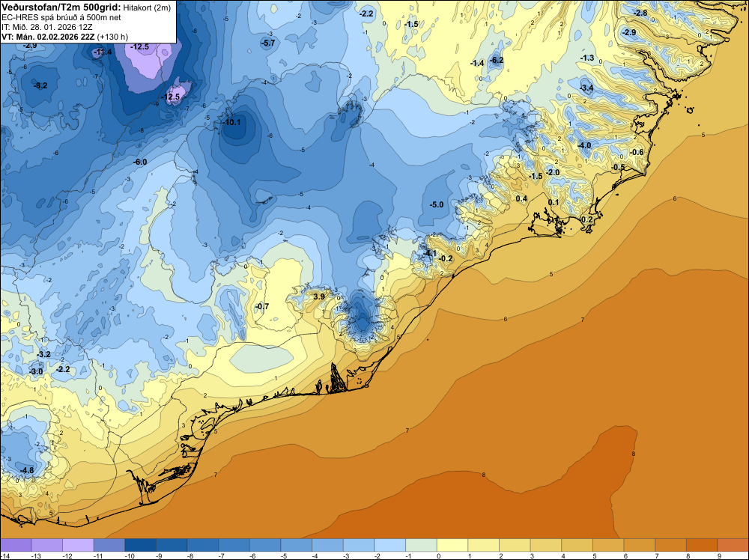
Task: Click the -0.5 temperature value
Action: click(618, 167)
